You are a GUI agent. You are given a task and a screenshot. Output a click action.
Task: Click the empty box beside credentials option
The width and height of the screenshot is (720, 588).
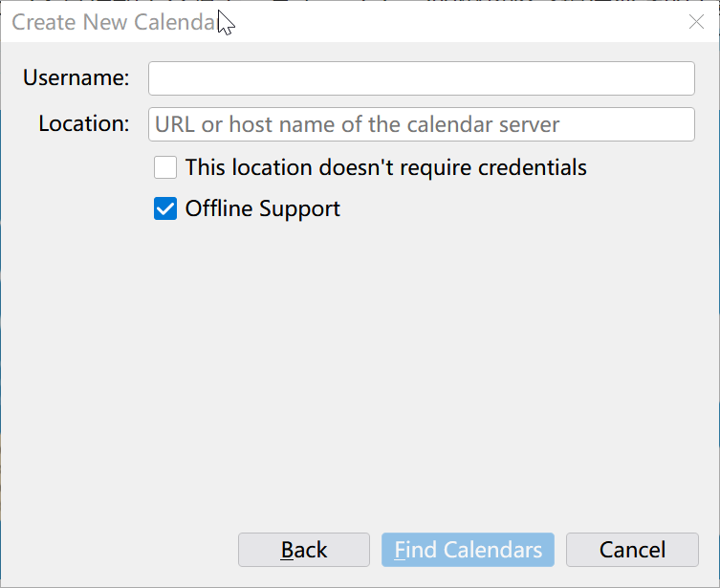[165, 167]
